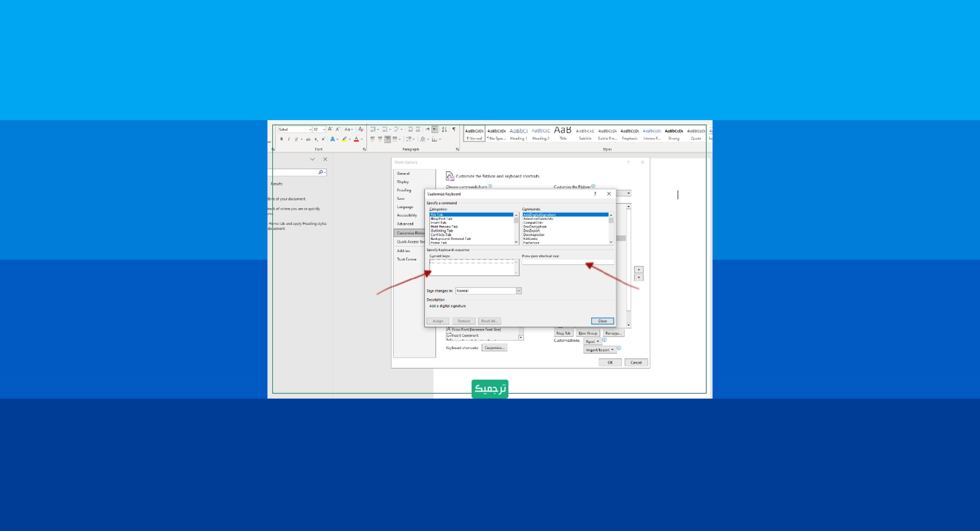Center align the paragraph text
Viewport: 980px width, 531px height.
[380, 139]
